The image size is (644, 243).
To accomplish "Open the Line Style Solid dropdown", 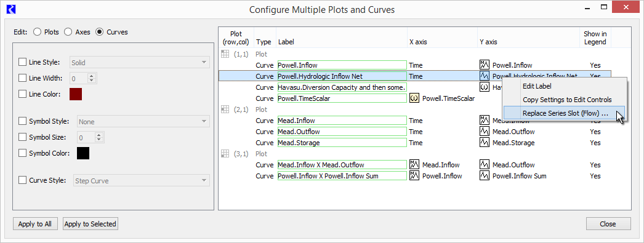I will point(140,62).
